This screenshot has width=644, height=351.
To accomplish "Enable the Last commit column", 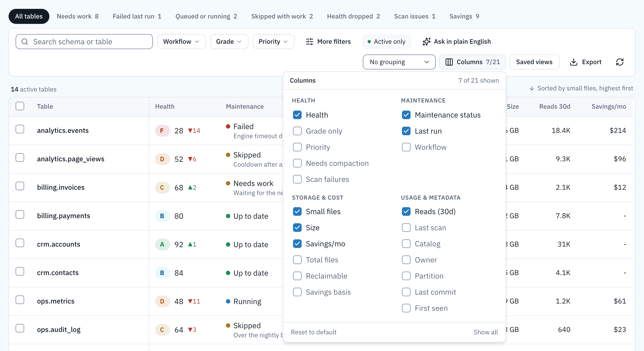I will click(406, 292).
